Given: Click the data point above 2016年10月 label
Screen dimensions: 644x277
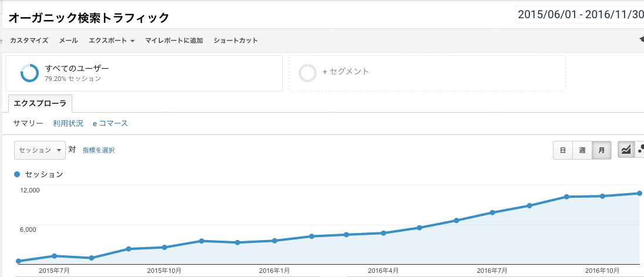Looking at the screenshot, I should (602, 196).
